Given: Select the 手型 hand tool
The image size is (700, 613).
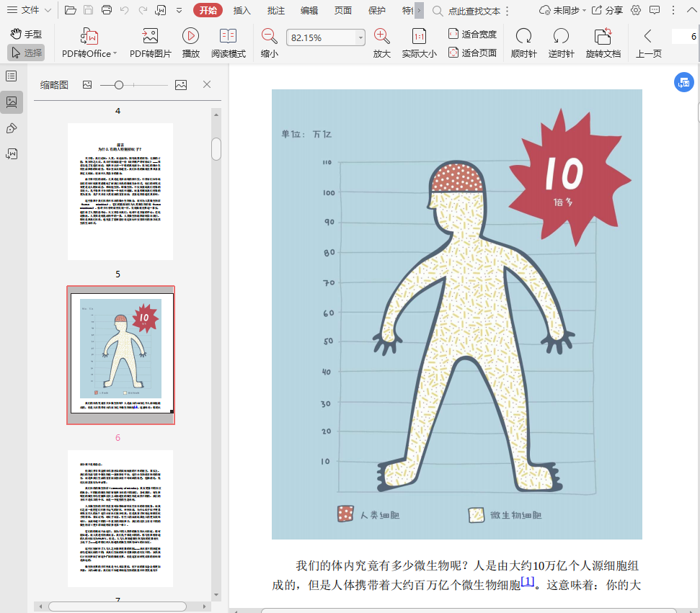Looking at the screenshot, I should point(26,34).
